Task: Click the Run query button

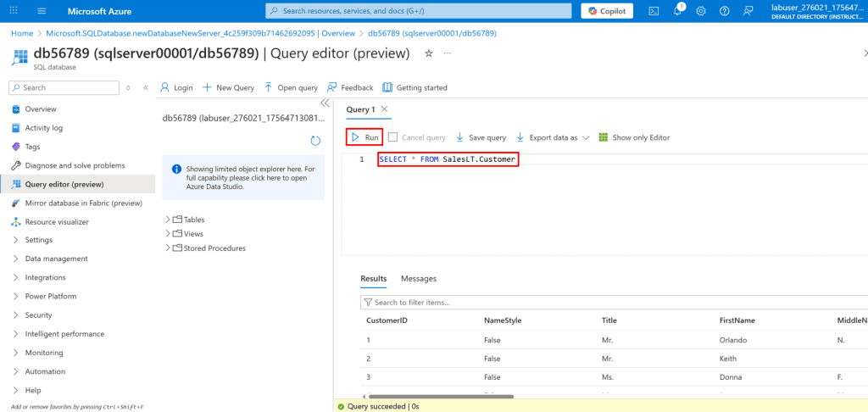Action: point(364,137)
